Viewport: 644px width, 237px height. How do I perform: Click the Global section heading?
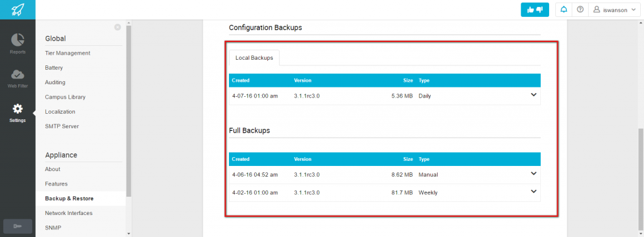55,38
